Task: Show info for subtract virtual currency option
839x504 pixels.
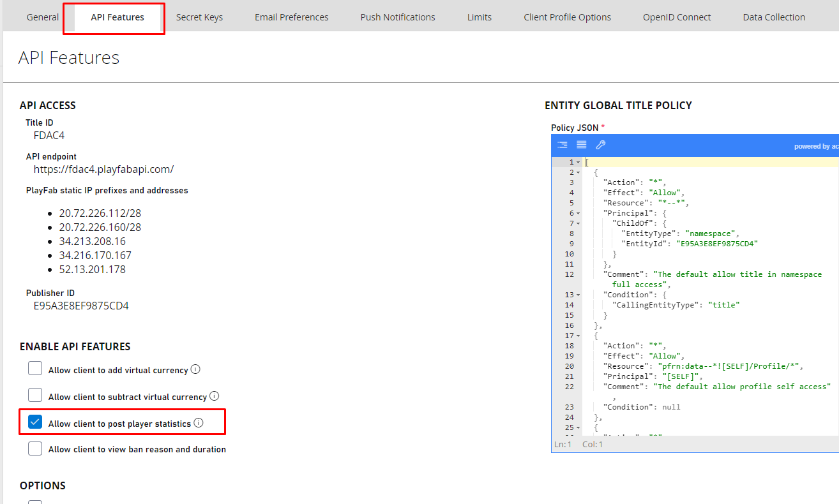Action: click(x=215, y=396)
